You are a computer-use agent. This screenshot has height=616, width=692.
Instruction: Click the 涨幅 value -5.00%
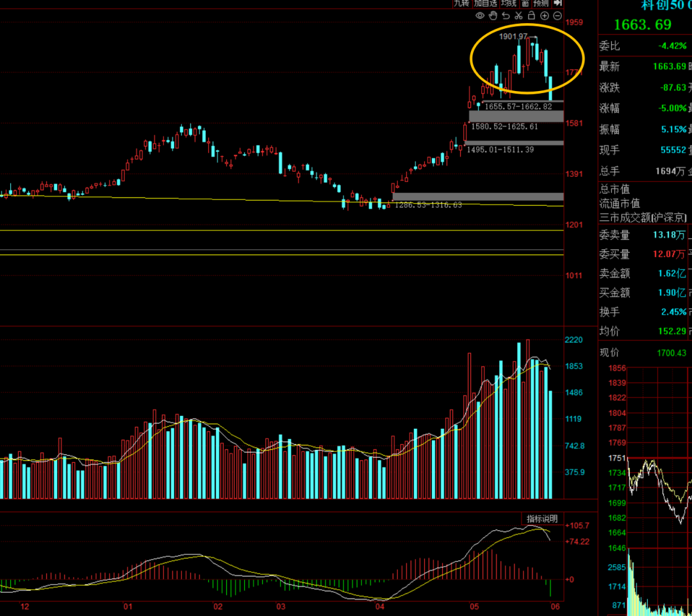tap(672, 108)
